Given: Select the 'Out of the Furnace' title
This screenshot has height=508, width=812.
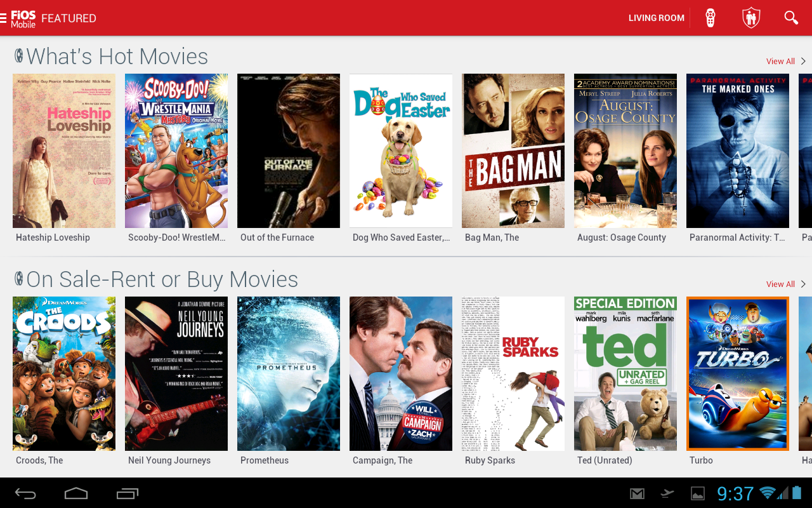Looking at the screenshot, I should (277, 237).
